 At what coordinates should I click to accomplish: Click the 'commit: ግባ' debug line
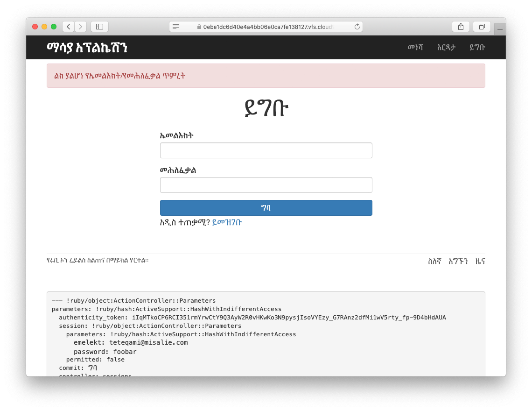pyautogui.click(x=78, y=368)
